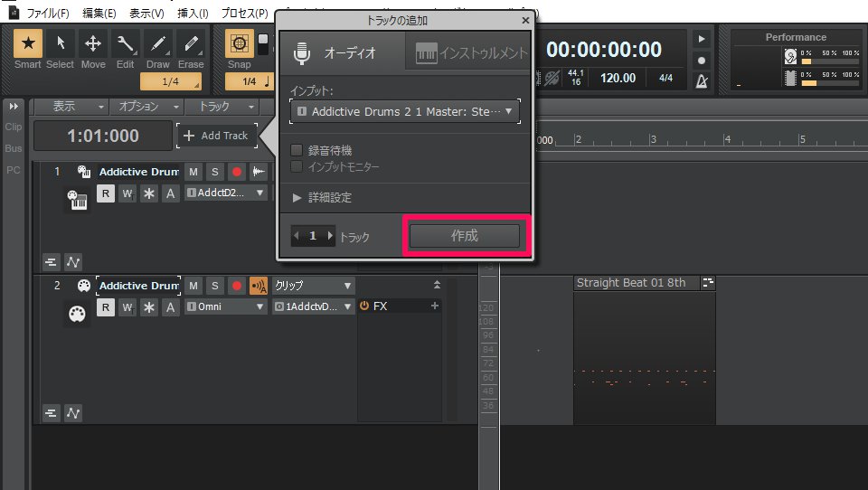868x490 pixels.
Task: Open the クリップ dropdown on track 2
Action: [x=313, y=286]
